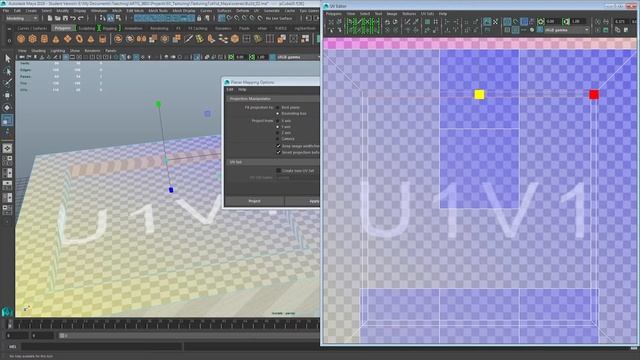Switch to the Curves / Surfaces shelf tab
640x360 pixels.
[32, 29]
